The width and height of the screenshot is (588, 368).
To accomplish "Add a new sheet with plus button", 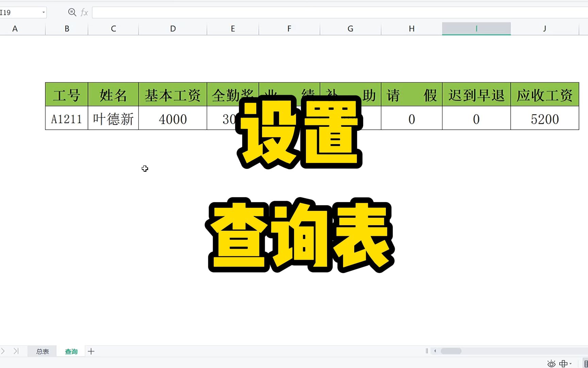I will pos(91,351).
